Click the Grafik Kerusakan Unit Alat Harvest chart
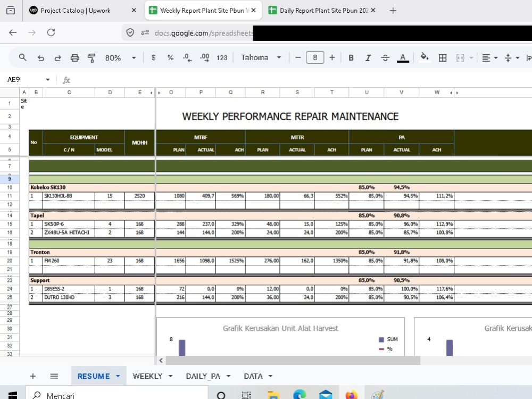The width and height of the screenshot is (532, 399). (x=280, y=337)
